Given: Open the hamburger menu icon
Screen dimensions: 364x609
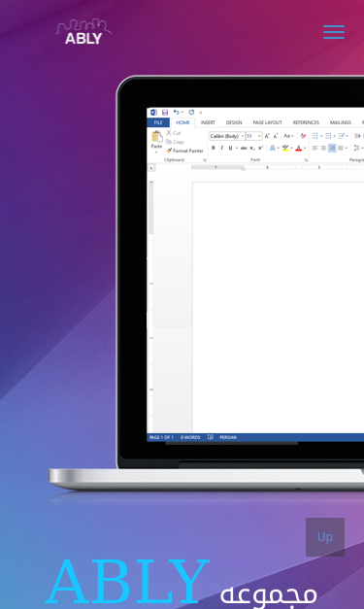Looking at the screenshot, I should 334,32.
